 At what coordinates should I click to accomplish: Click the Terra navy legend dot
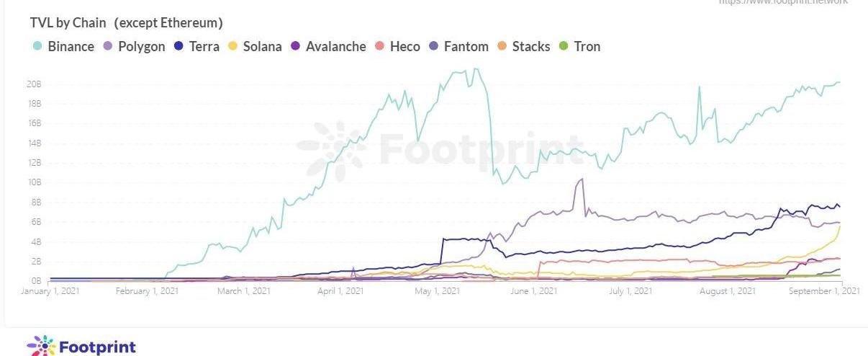coord(179,47)
